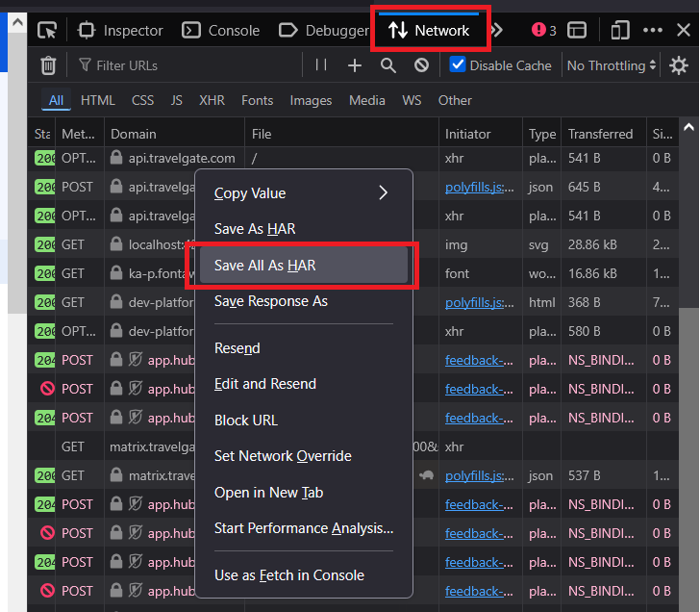Open the No Throttling dropdown
Viewport: 700px width, 612px height.
[x=611, y=65]
